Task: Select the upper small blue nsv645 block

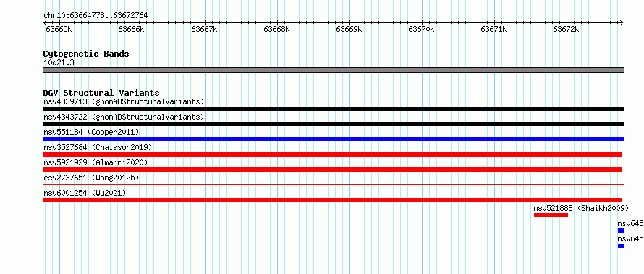Action: click(x=621, y=231)
